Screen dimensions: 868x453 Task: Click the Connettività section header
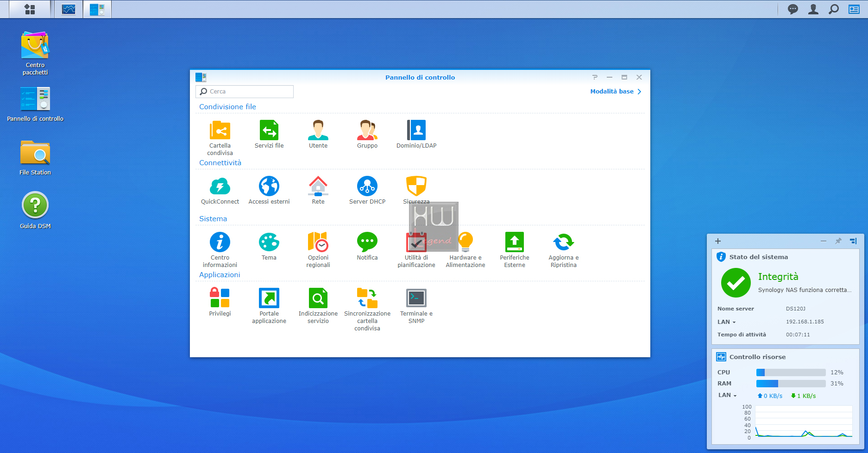point(220,163)
